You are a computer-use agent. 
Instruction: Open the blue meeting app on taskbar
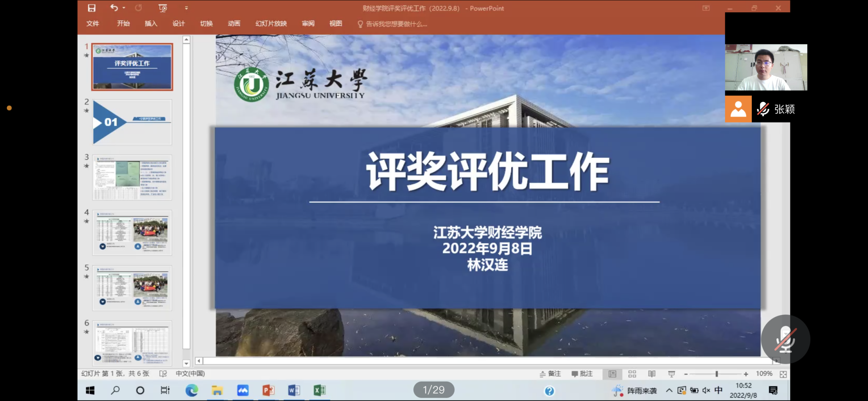[243, 390]
